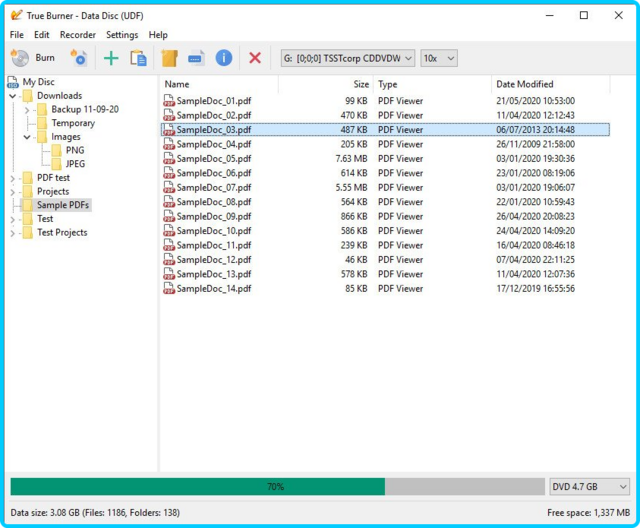Screen dimensions: 640x528
Task: Select the PNG folder in tree
Action: pos(75,150)
